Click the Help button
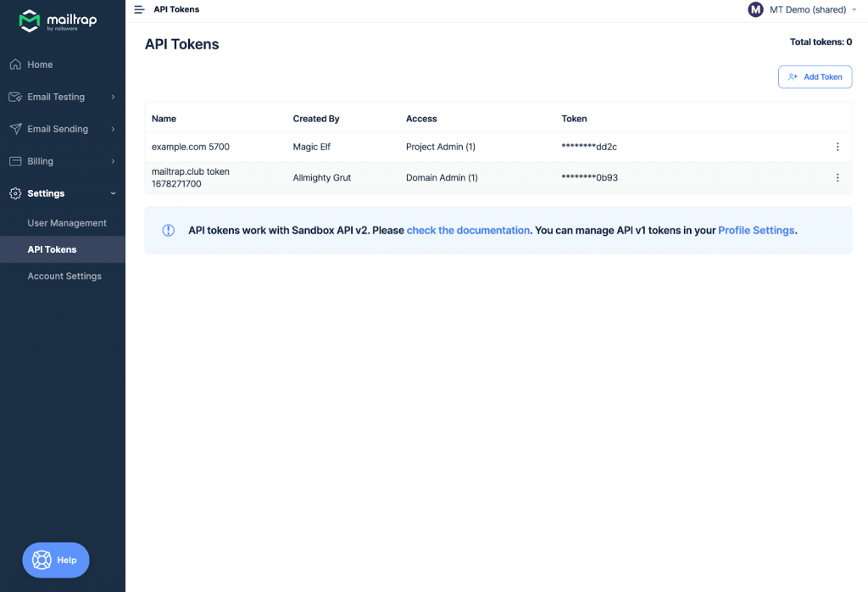The image size is (868, 592). [x=55, y=560]
